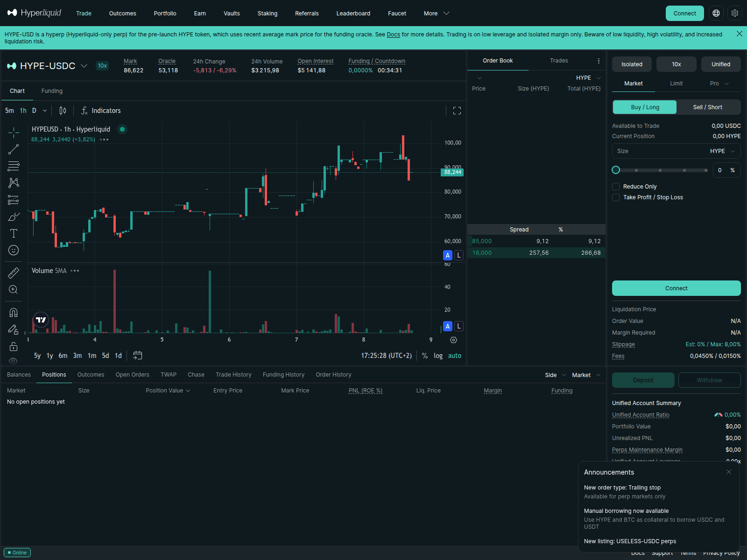Click Connect in the order panel
Viewport: 747px width, 560px height.
[x=677, y=288]
